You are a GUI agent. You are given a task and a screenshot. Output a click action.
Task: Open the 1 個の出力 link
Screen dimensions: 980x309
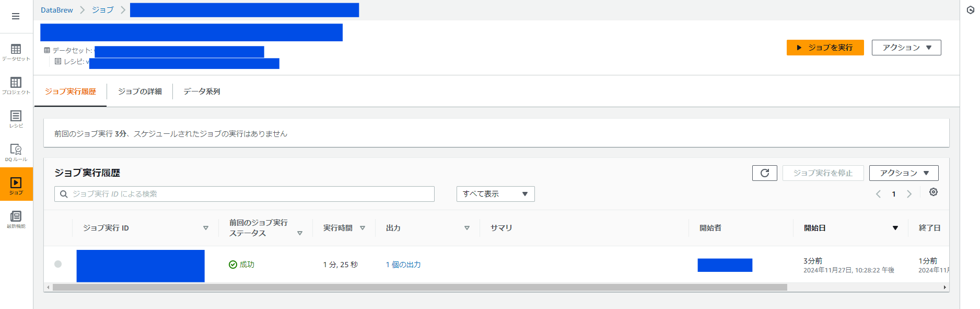tap(403, 265)
